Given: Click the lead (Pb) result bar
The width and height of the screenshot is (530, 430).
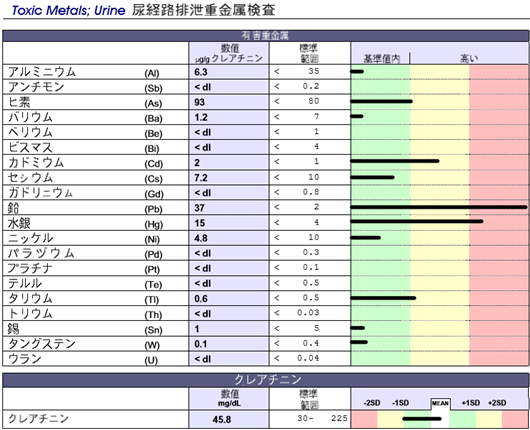Looking at the screenshot, I should (439, 207).
